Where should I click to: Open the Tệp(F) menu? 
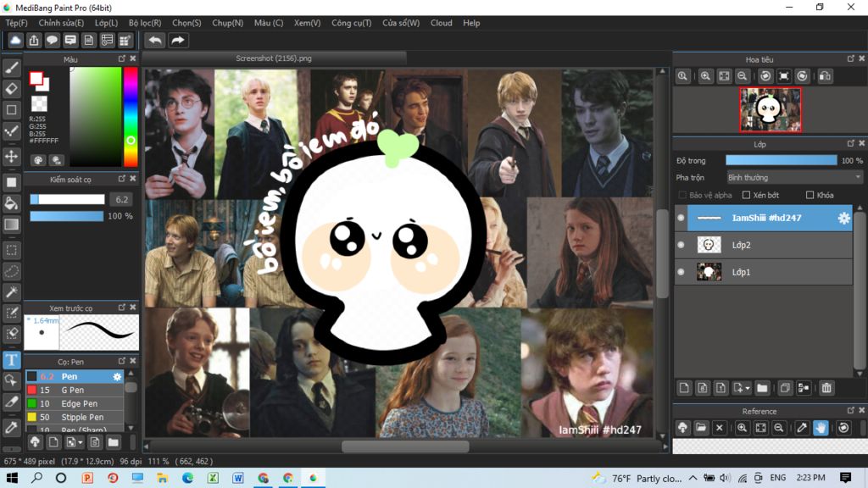pos(17,23)
